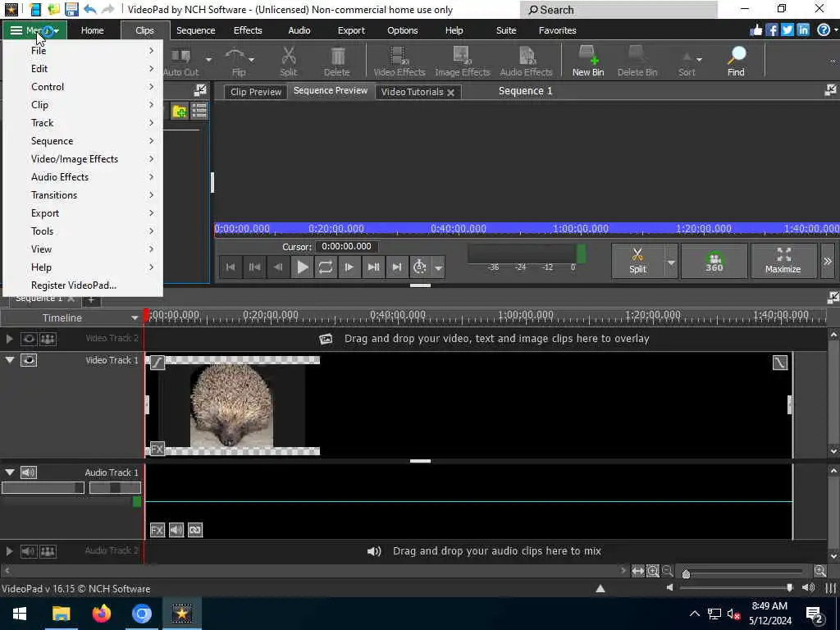This screenshot has height=630, width=840.
Task: Click the thumbs-up like icon
Action: (756, 30)
